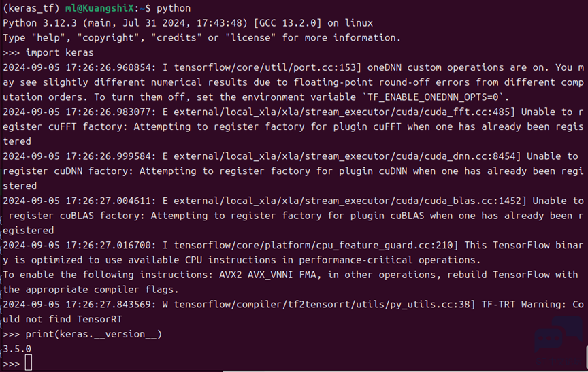Click the 'cuda_fft.cc:485' file reference
588x372 pixels.
[467, 112]
